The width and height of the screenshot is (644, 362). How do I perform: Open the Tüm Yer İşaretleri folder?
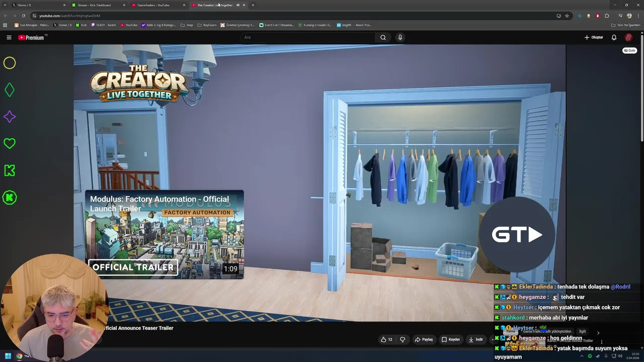click(x=625, y=25)
